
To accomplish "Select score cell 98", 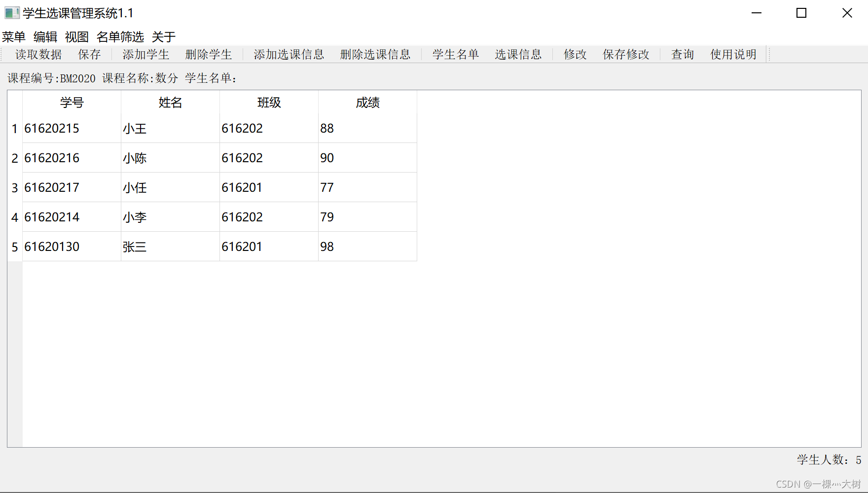I will (x=368, y=246).
